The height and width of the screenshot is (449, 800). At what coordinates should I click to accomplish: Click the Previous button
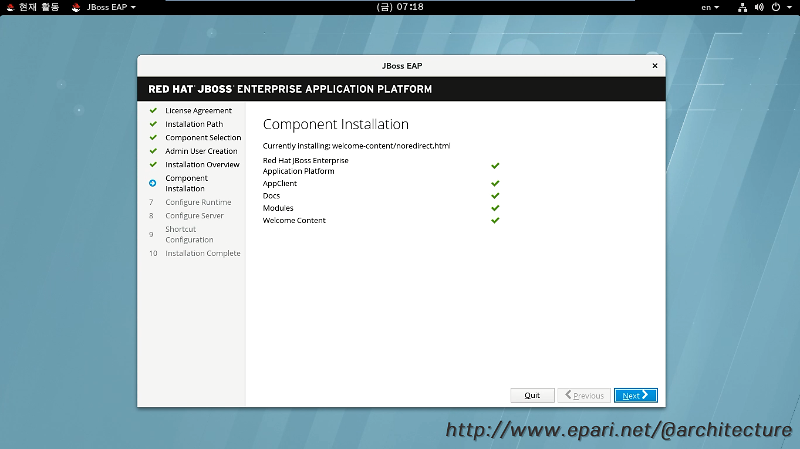(x=584, y=395)
